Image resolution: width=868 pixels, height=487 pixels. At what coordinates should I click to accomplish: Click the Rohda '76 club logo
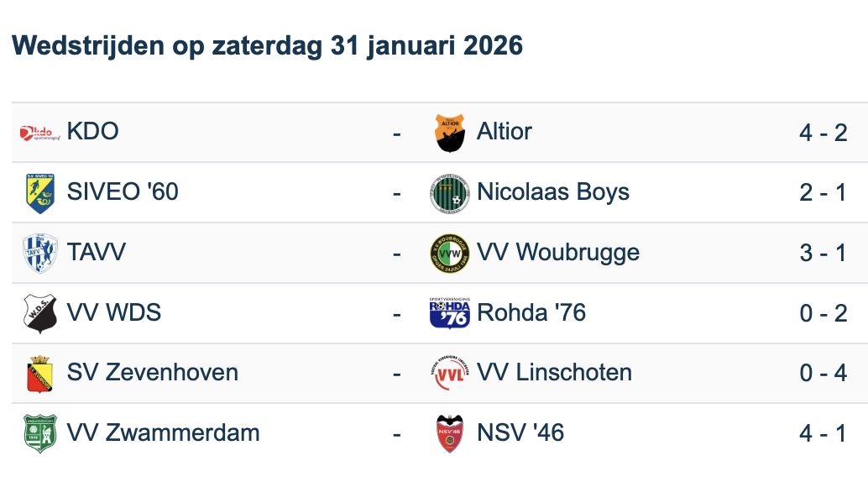click(450, 314)
